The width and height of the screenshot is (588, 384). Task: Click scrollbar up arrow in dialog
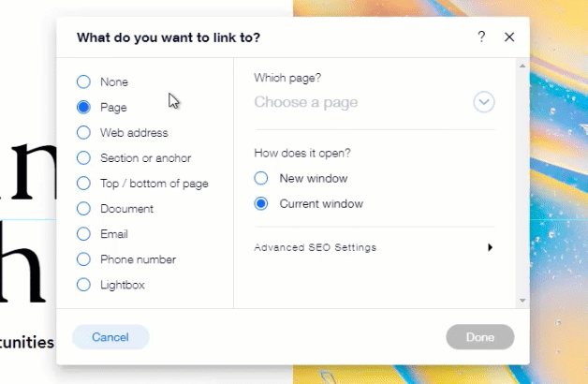522,66
